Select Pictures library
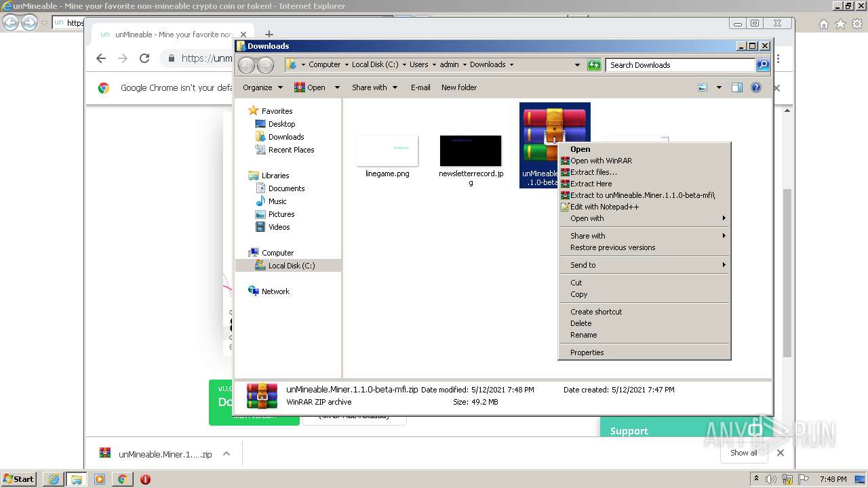The image size is (868, 488). tap(281, 214)
